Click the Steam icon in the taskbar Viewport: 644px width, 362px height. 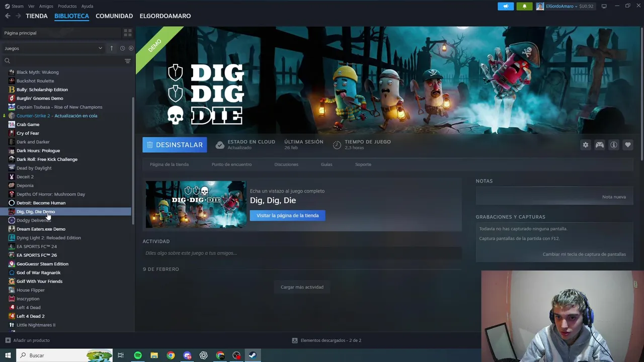pyautogui.click(x=253, y=355)
